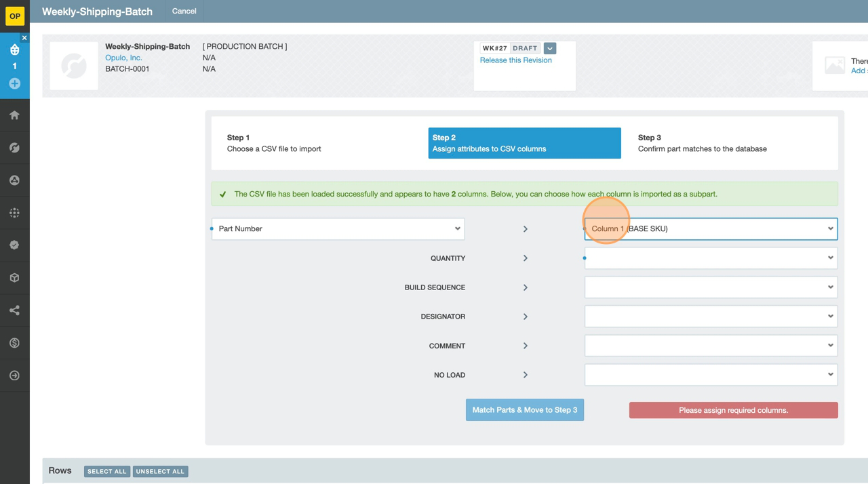Open the share icon in sidebar
The width and height of the screenshot is (868, 484).
tap(14, 310)
